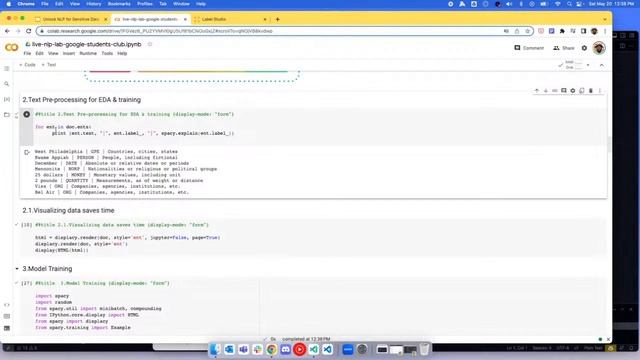Add a new Text cell
640x360 pixels.
click(x=49, y=65)
